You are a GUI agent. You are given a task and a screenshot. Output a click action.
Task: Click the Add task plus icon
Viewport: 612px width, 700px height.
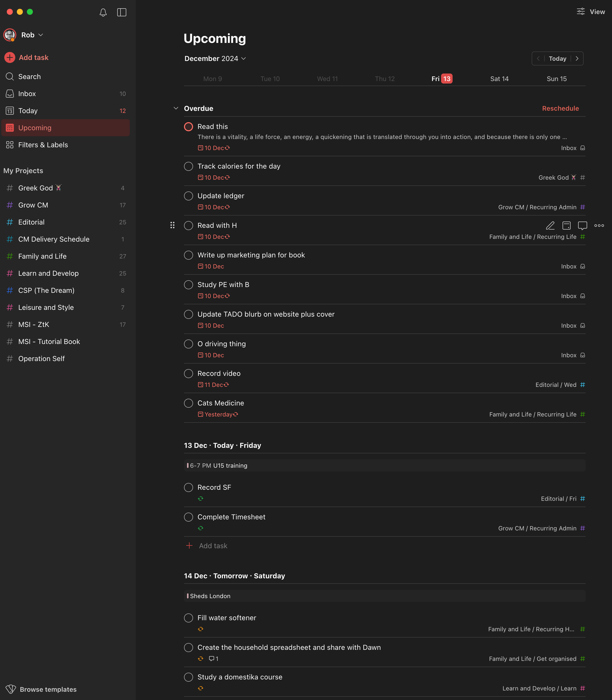pos(10,57)
